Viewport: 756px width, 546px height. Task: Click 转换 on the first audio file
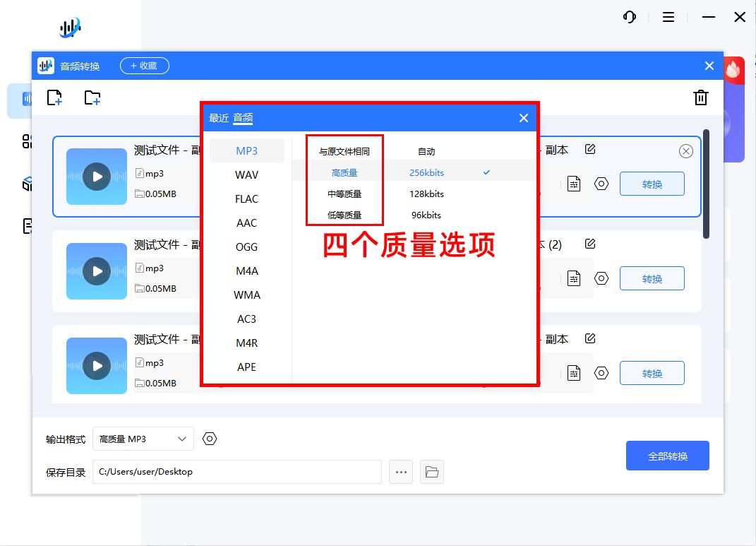[x=651, y=184]
